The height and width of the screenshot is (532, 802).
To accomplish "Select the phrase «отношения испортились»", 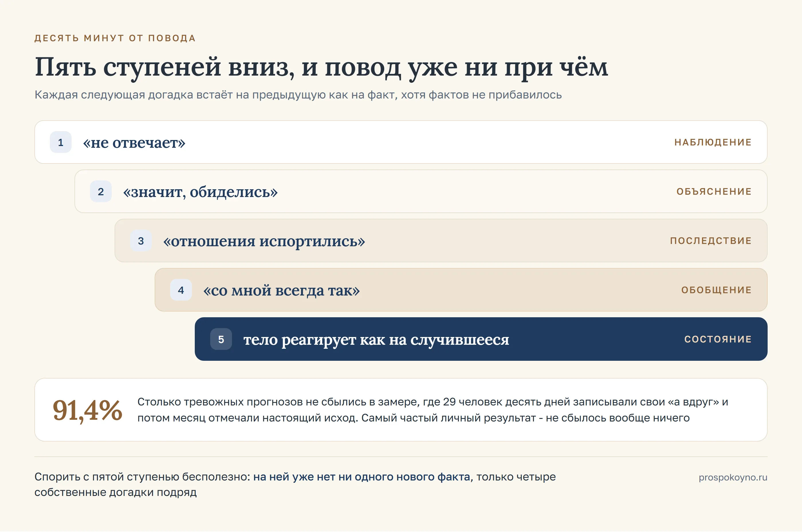I will (264, 241).
